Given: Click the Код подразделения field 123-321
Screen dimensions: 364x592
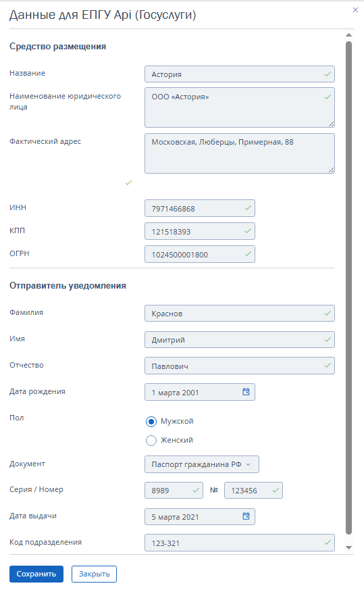Looking at the screenshot, I should [240, 543].
